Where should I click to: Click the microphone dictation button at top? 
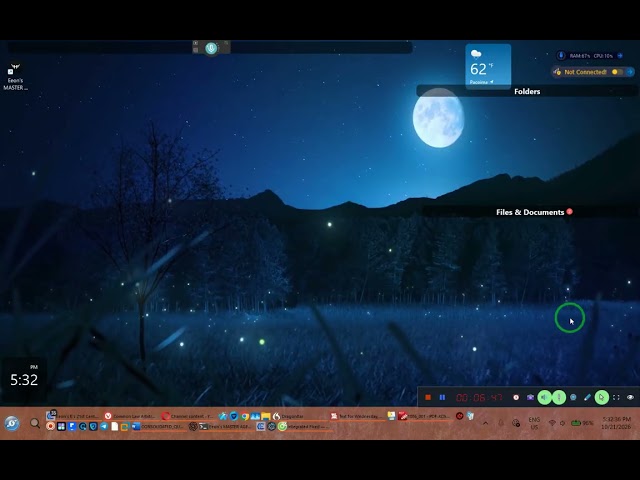tap(211, 48)
